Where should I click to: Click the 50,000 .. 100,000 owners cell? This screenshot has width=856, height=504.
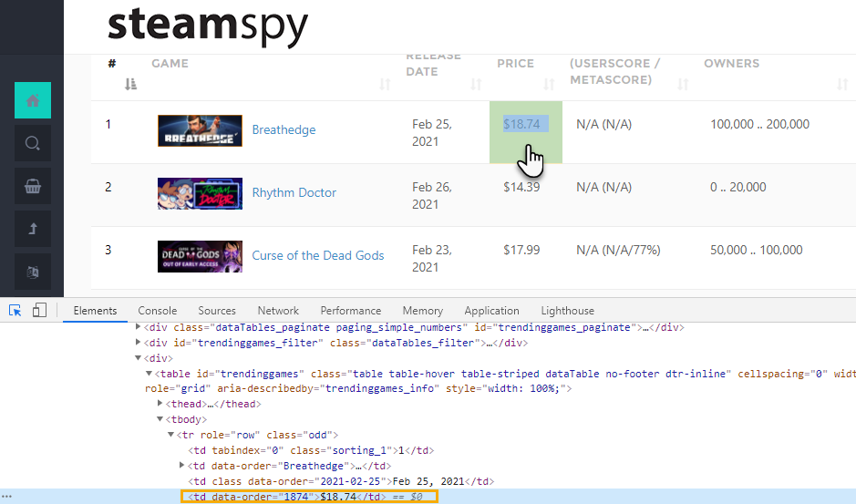point(756,250)
